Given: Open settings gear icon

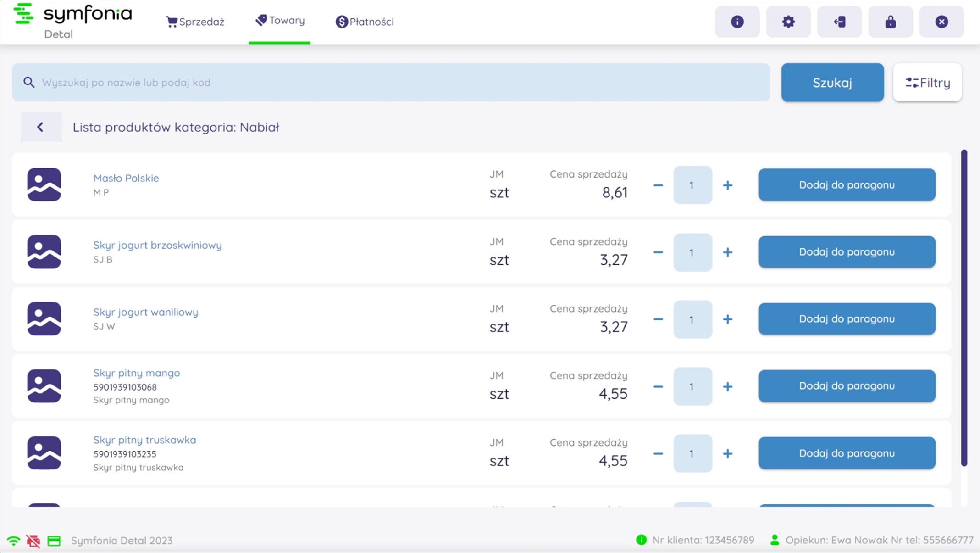Looking at the screenshot, I should (788, 22).
